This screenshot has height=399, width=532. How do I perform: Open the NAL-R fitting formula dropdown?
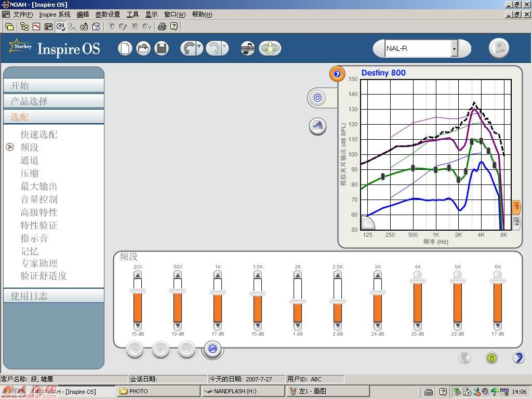pos(454,49)
